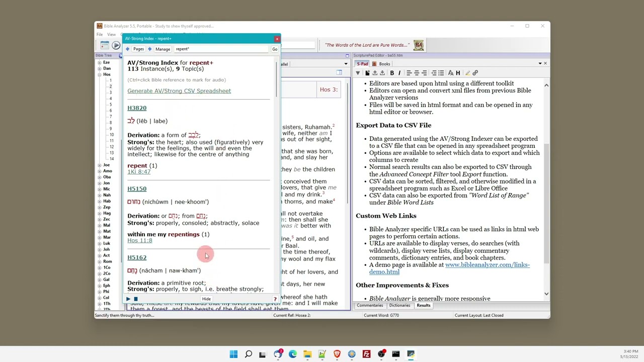
Task: Switch to the Commentaries tab
Action: click(x=370, y=306)
